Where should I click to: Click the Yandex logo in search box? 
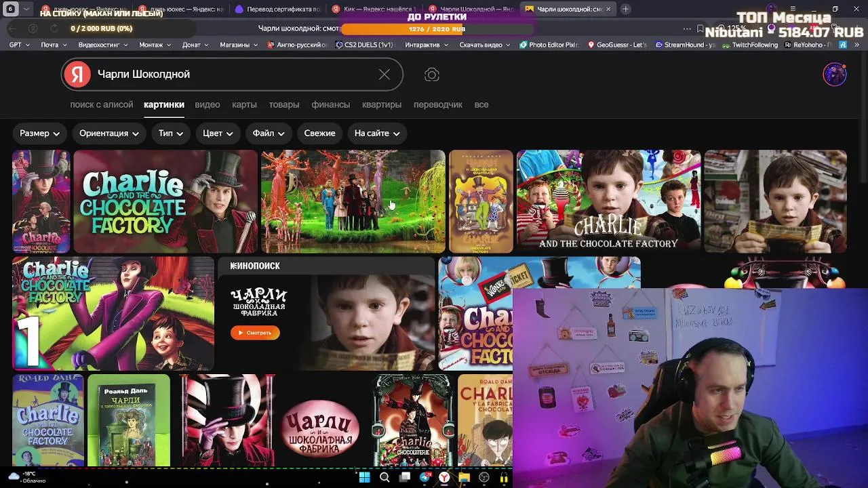pyautogui.click(x=78, y=75)
